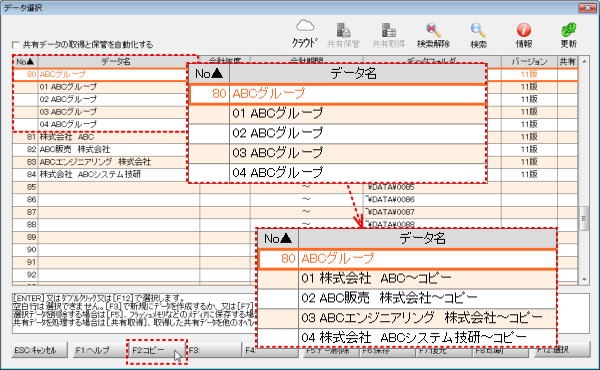Click 11版 version in row 84
The image size is (600, 370).
[529, 174]
